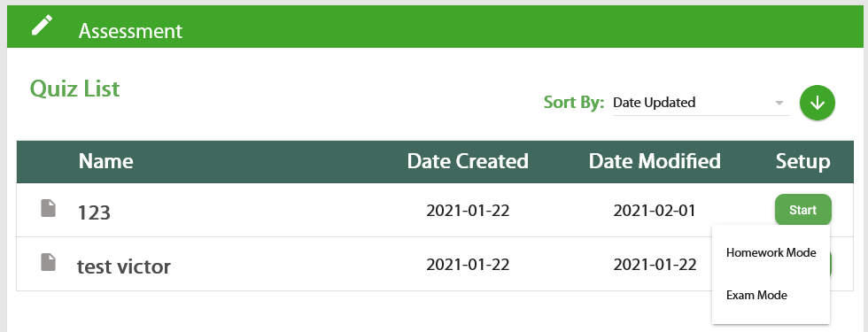This screenshot has height=332, width=868.
Task: Open the Sort By dropdown arrow
Action: click(x=779, y=103)
